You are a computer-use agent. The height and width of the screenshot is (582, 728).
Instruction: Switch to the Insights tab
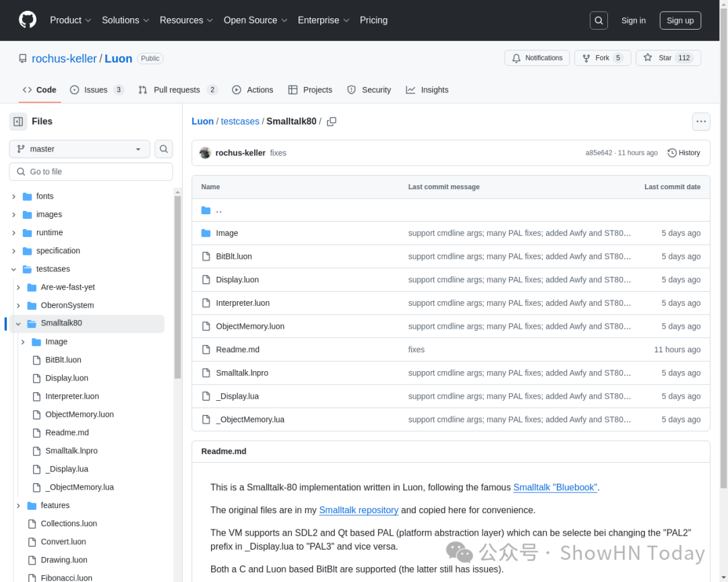pos(427,90)
